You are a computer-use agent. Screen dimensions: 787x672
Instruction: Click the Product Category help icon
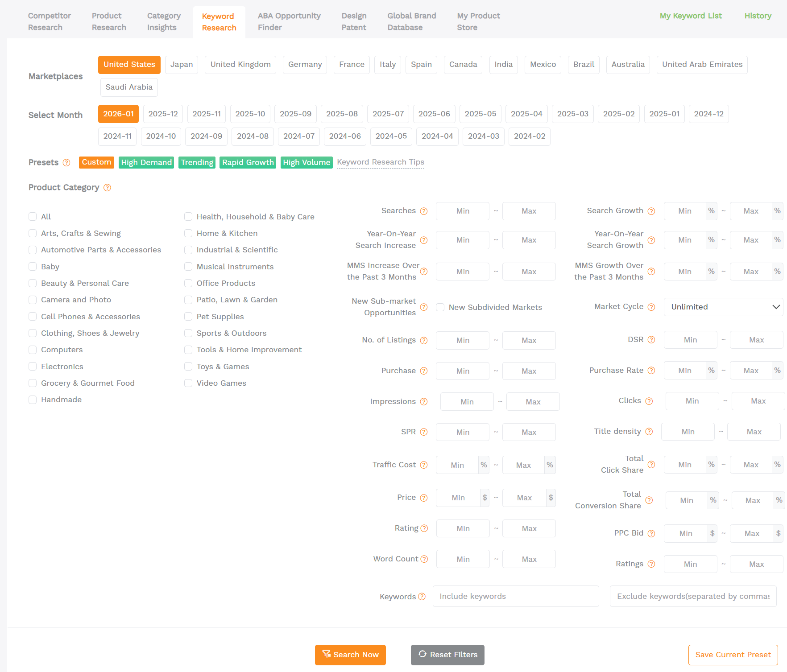tap(107, 188)
